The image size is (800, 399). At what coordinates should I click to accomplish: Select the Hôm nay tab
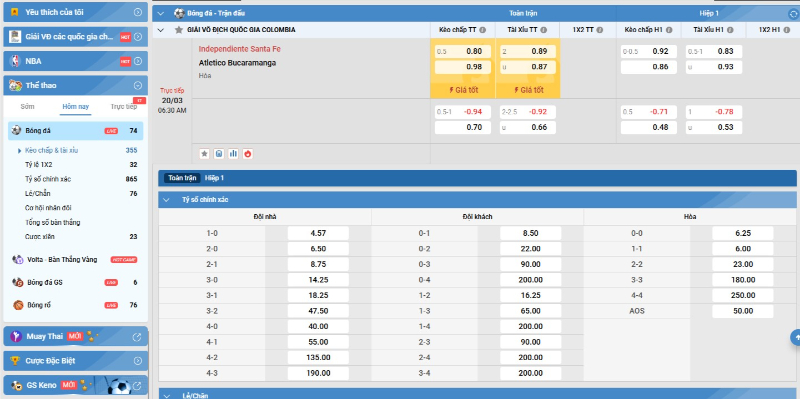pyautogui.click(x=76, y=107)
